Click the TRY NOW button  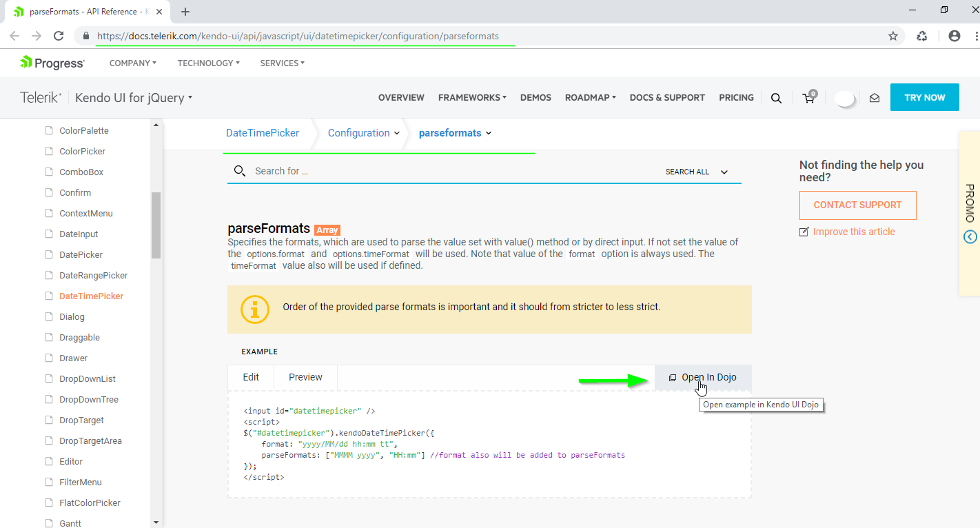click(x=925, y=97)
